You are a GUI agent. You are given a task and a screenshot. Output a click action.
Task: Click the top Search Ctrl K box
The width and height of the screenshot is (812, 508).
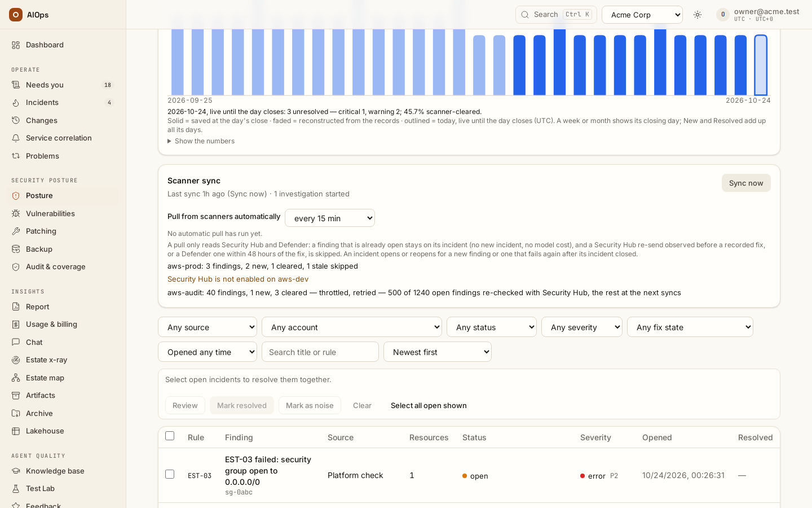click(x=556, y=15)
